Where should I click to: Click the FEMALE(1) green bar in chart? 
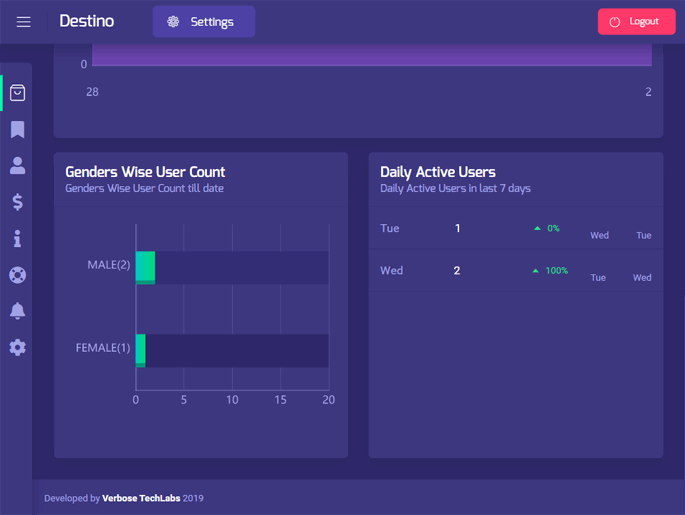coord(141,350)
